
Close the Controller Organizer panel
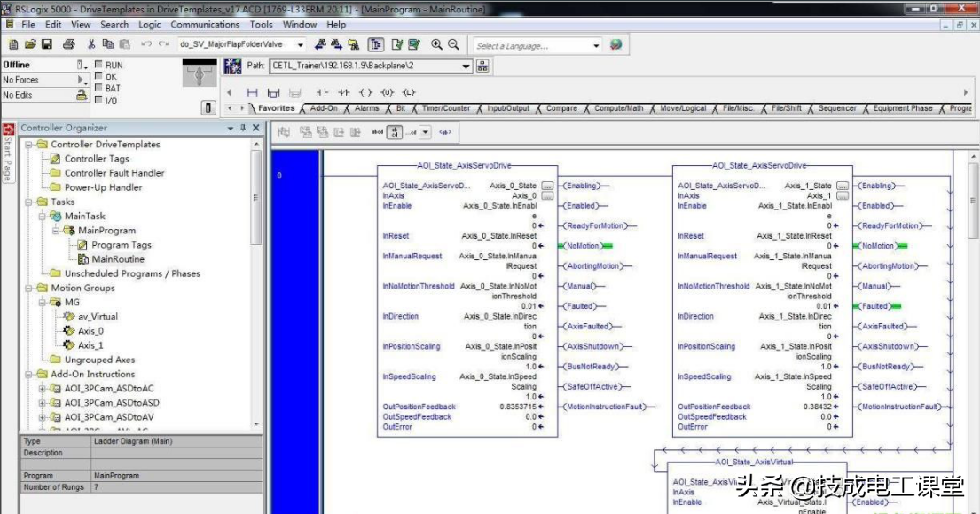tap(255, 128)
